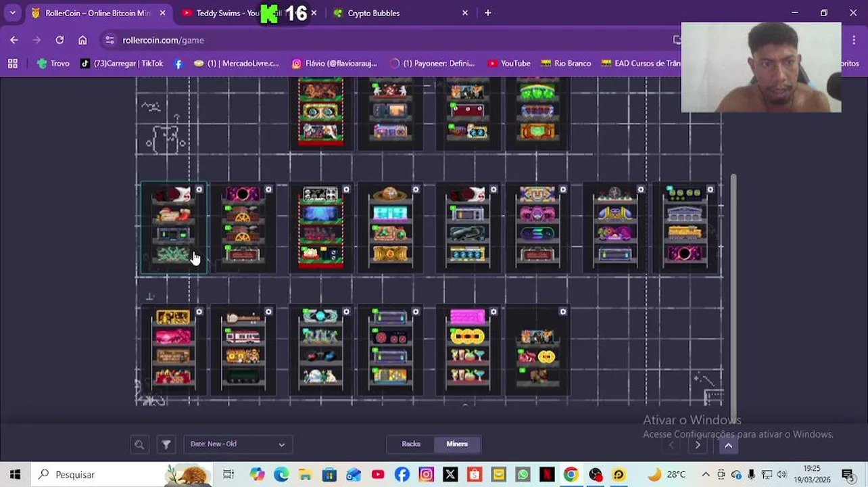Click the Pesquisar taskbar search box

122,475
